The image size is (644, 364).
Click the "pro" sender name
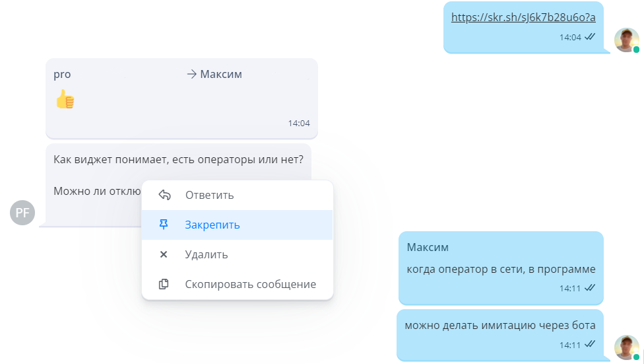point(62,74)
